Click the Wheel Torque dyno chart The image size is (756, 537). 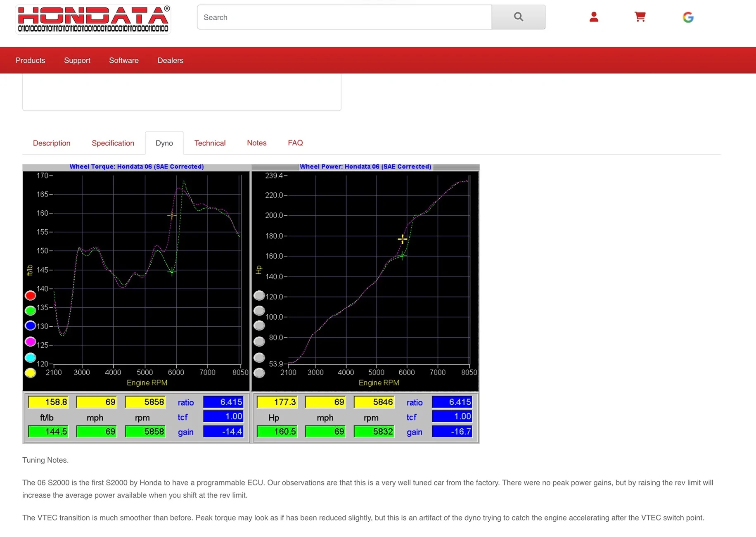pyautogui.click(x=136, y=281)
